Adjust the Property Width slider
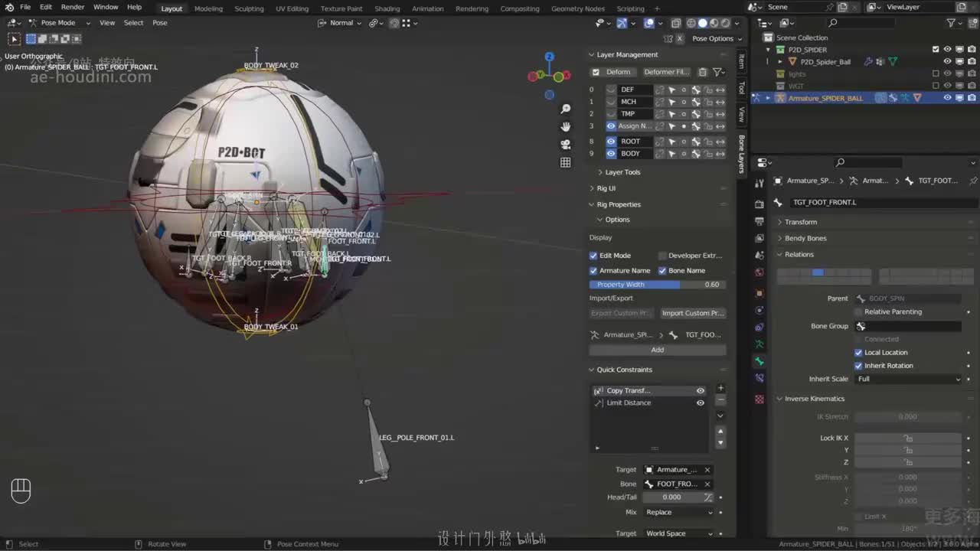 click(x=658, y=285)
